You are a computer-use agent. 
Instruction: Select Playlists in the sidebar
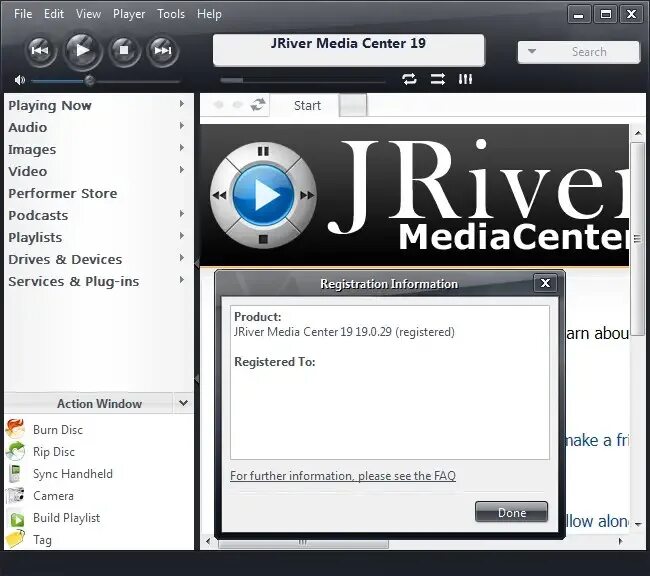coord(35,237)
